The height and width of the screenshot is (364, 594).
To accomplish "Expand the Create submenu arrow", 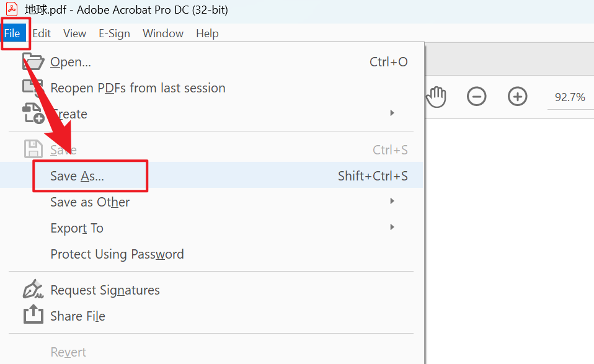I will click(392, 113).
